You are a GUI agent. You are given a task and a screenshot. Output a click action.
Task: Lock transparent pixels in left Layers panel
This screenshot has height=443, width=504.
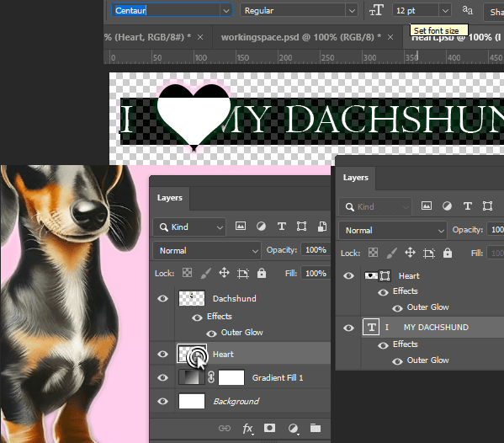(x=187, y=273)
